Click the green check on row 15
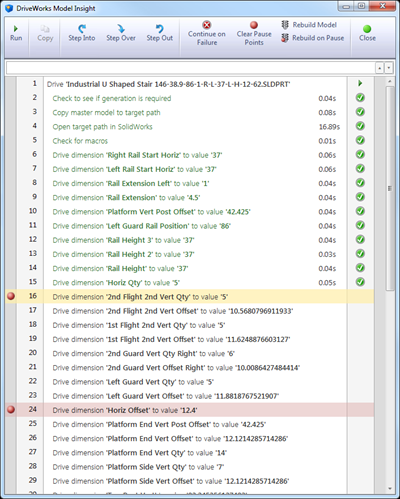 (x=360, y=282)
